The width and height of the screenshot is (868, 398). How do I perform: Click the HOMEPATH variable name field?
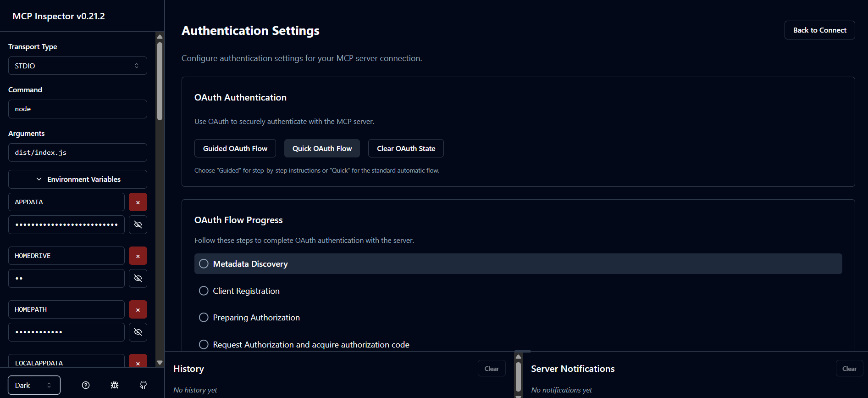click(66, 309)
